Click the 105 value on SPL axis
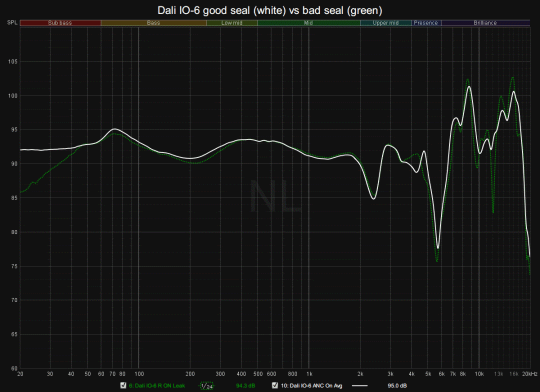 tap(12, 61)
